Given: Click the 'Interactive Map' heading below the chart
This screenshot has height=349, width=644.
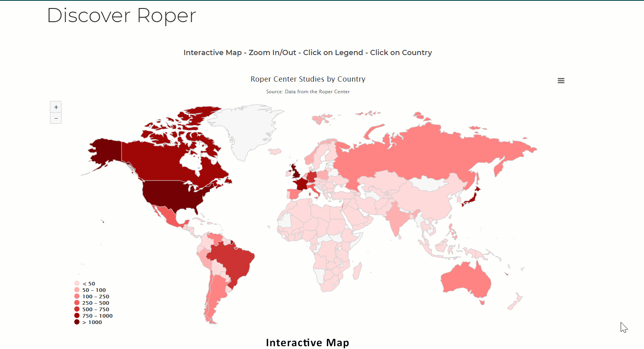Looking at the screenshot, I should coord(308,343).
